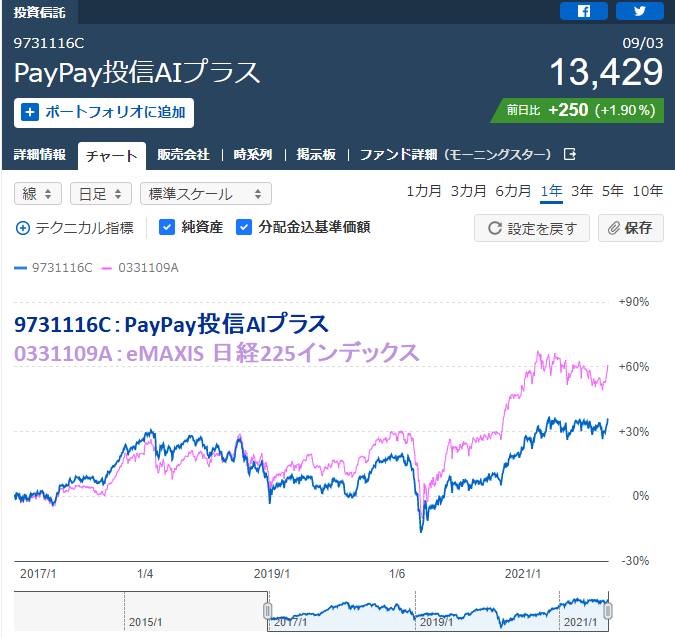Click the 0331109A pink legend entry
This screenshot has width=675, height=638.
140,268
